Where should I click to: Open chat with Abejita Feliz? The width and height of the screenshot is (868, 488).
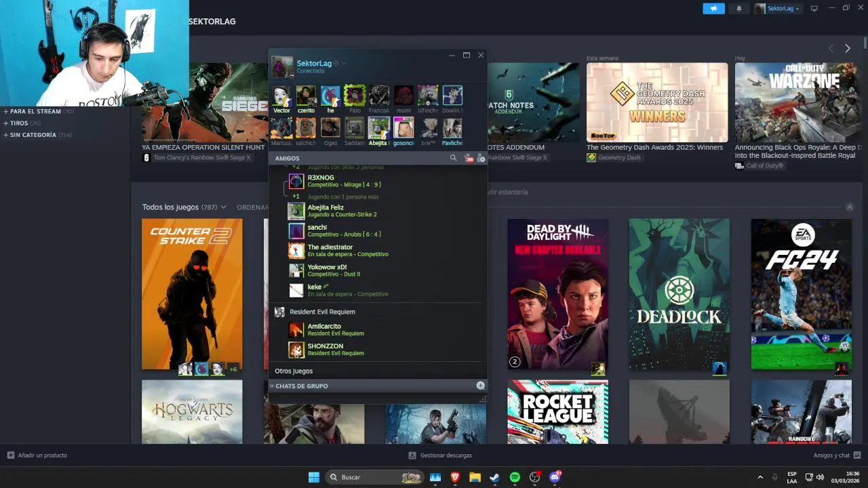pos(378,211)
